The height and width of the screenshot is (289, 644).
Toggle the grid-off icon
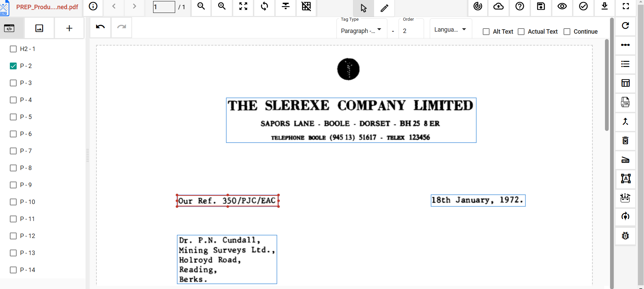coord(306,6)
